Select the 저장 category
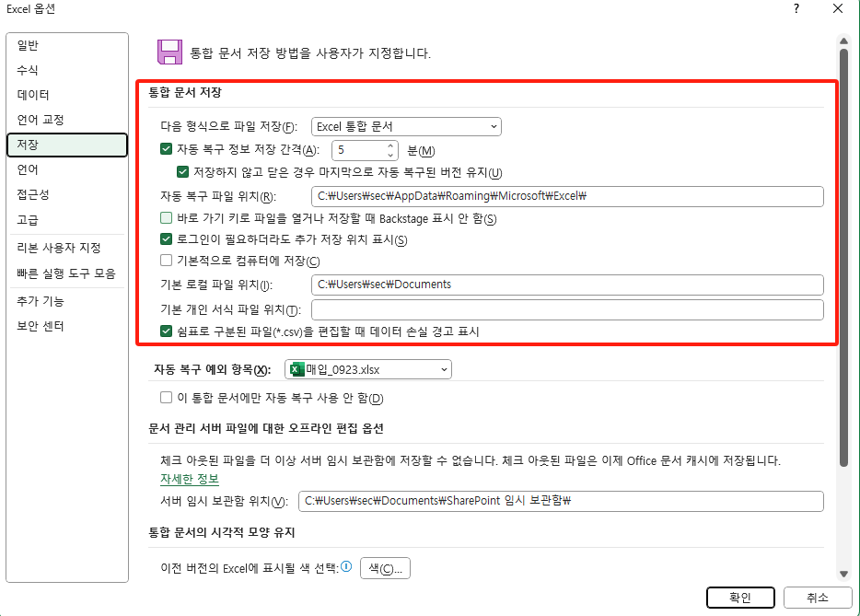Screen dimensions: 860x616 pyautogui.click(x=67, y=145)
